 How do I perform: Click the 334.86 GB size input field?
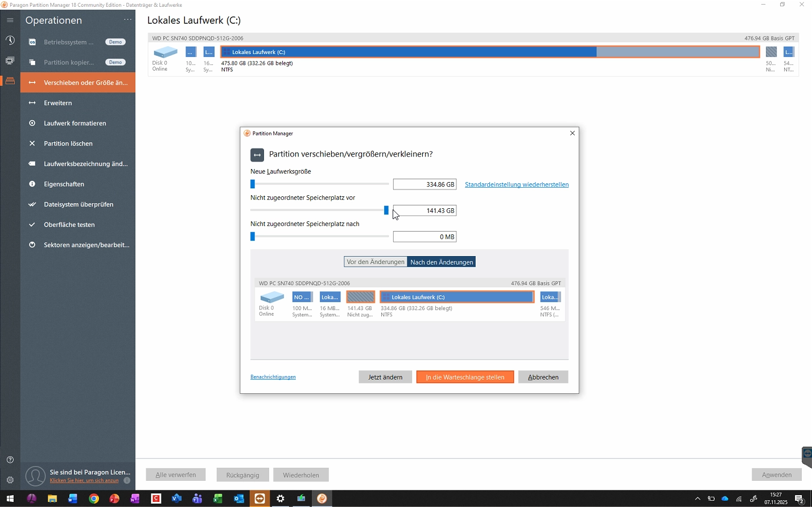[424, 184]
